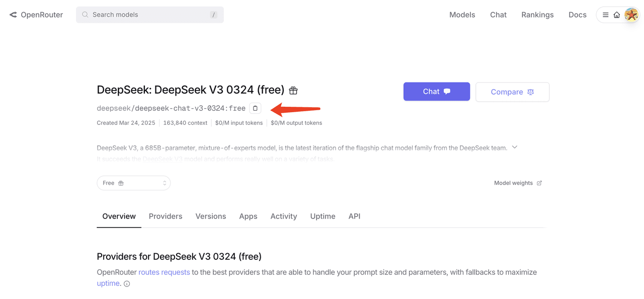This screenshot has height=299, width=644.
Task: Open the Free variant dropdown
Action: [134, 183]
